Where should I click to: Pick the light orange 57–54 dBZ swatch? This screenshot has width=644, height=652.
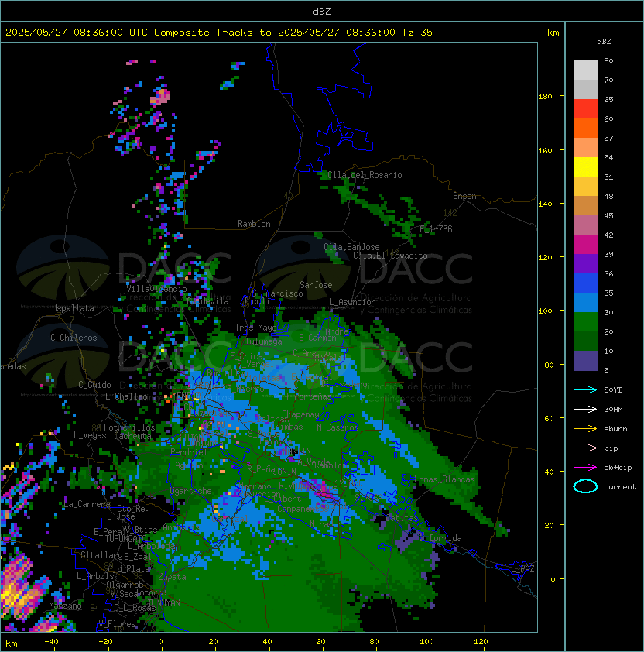(x=585, y=148)
